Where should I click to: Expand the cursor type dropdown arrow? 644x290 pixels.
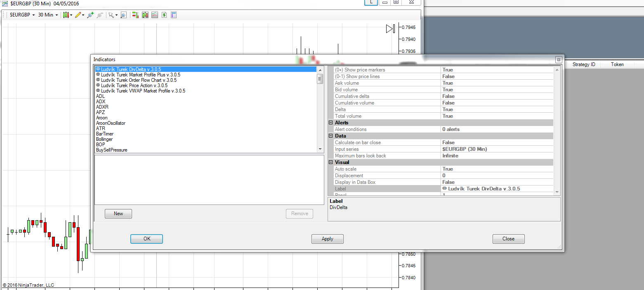(116, 15)
